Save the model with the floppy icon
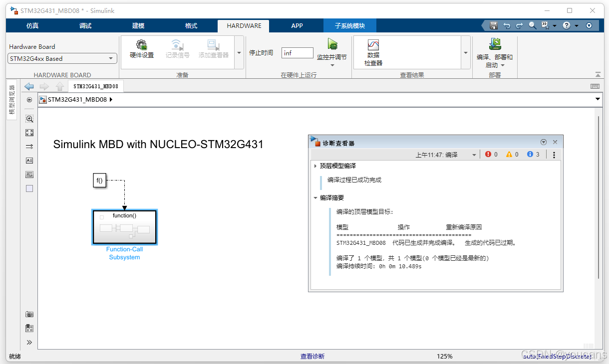Image resolution: width=609 pixels, height=364 pixels. [x=494, y=25]
